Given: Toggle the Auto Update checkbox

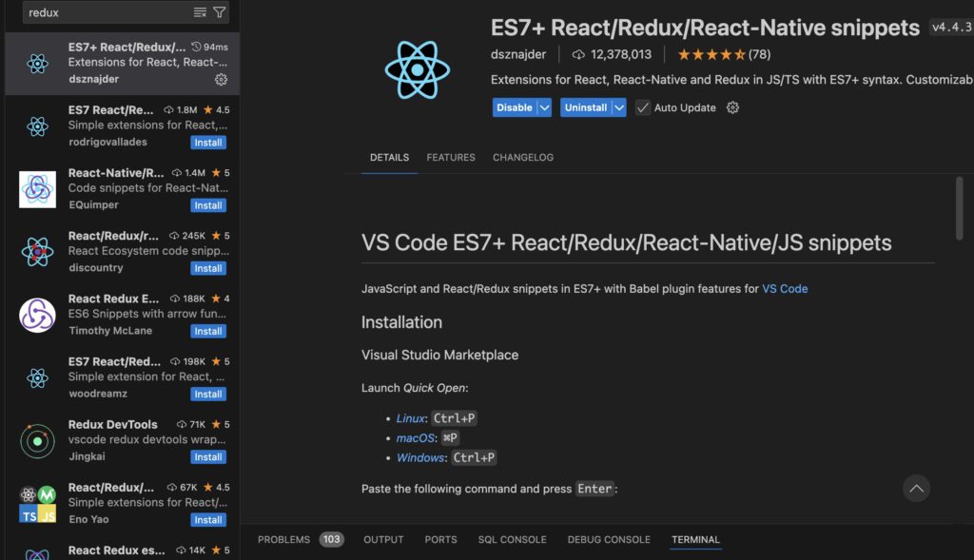Looking at the screenshot, I should (643, 107).
